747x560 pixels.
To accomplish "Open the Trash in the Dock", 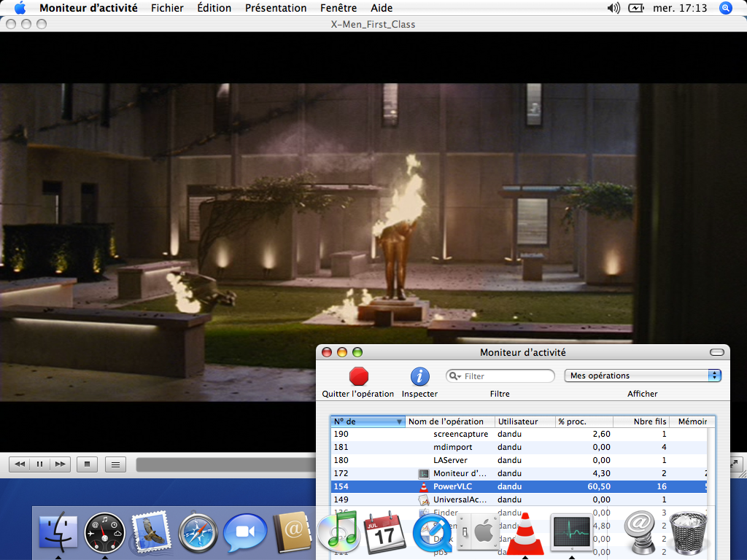I will [688, 533].
